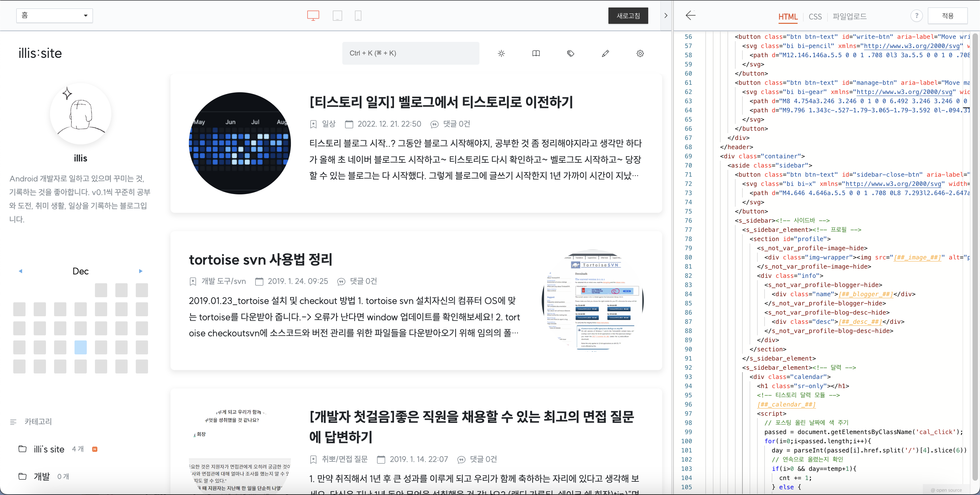Screen dimensions: 980x495
Task: Switch to the CSS tab
Action: click(x=815, y=16)
